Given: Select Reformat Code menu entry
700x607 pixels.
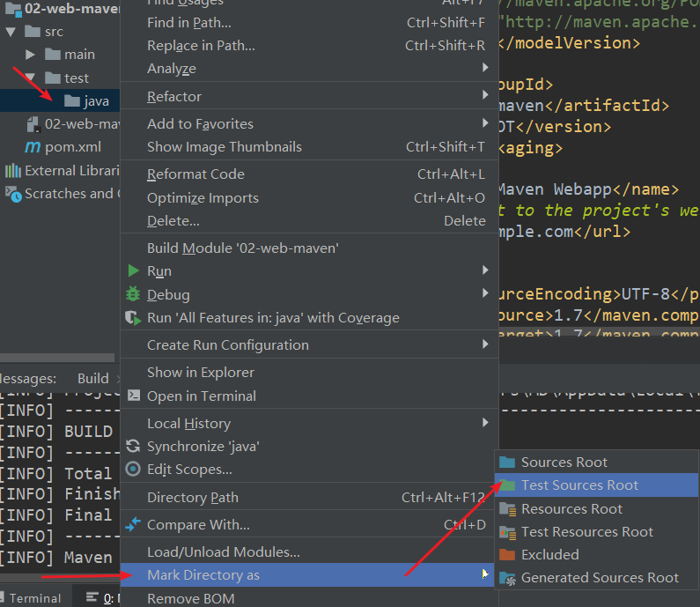Looking at the screenshot, I should pos(195,174).
